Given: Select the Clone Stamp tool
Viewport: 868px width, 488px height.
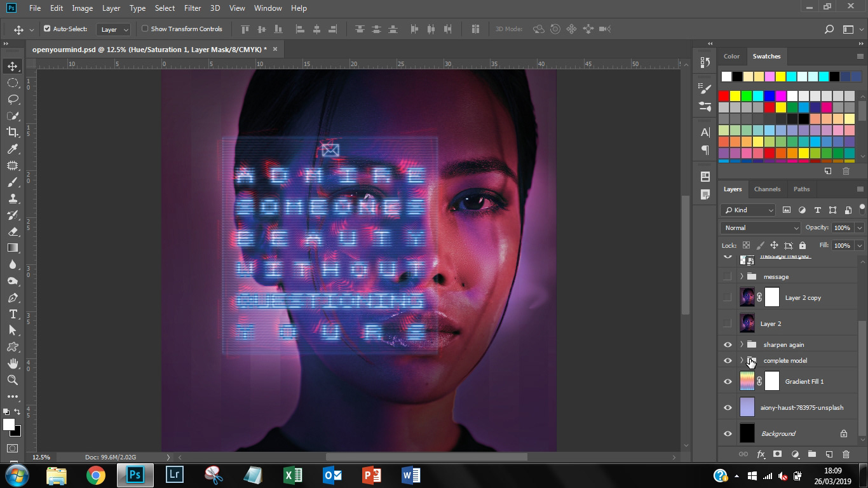Looking at the screenshot, I should pos(12,198).
